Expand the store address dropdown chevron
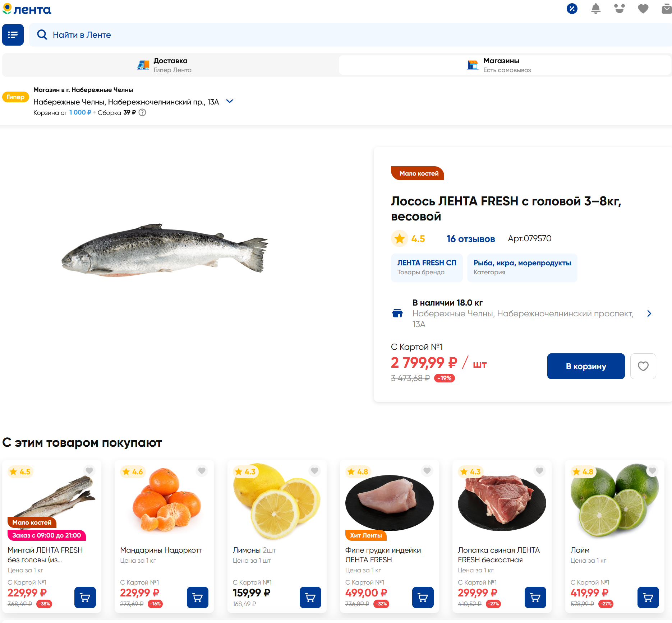The width and height of the screenshot is (672, 623). [230, 102]
